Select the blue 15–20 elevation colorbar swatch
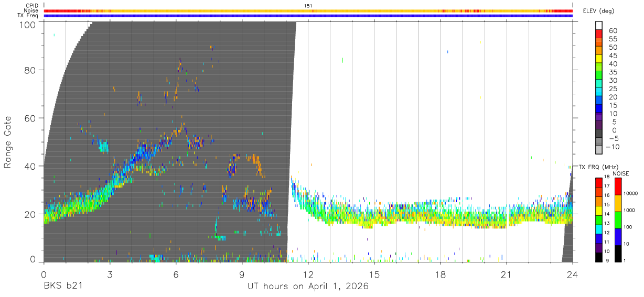Image resolution: width=644 pixels, height=297 pixels. (x=599, y=101)
